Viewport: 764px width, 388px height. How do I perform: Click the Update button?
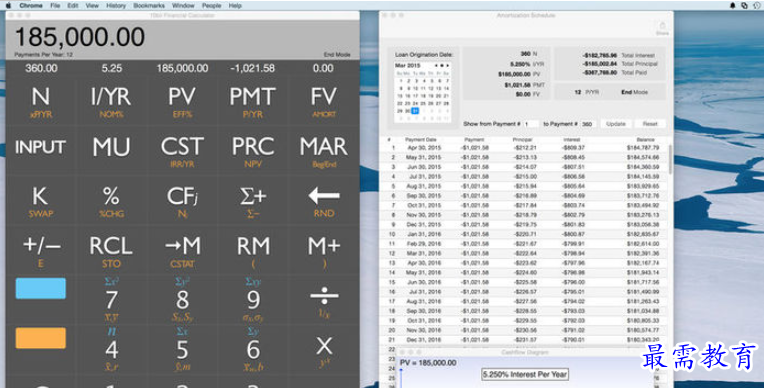(x=616, y=124)
